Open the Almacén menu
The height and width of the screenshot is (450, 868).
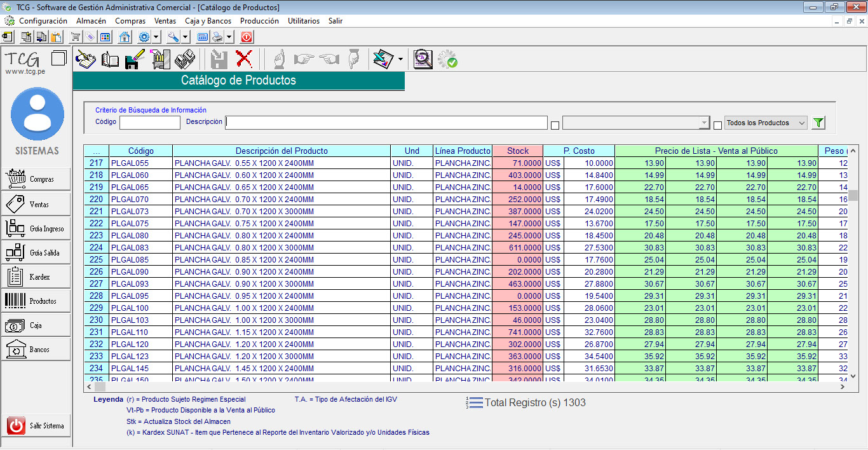tap(91, 21)
